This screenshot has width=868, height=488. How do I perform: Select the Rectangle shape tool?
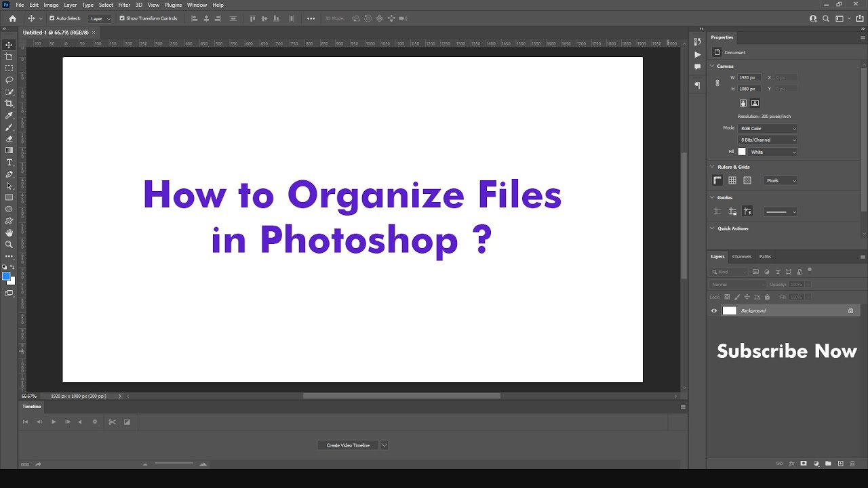(9, 197)
